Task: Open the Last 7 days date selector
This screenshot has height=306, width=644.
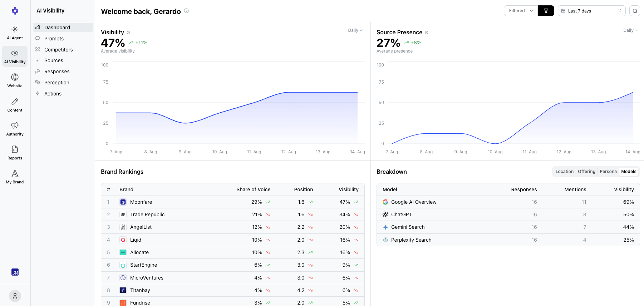Action: click(x=591, y=11)
